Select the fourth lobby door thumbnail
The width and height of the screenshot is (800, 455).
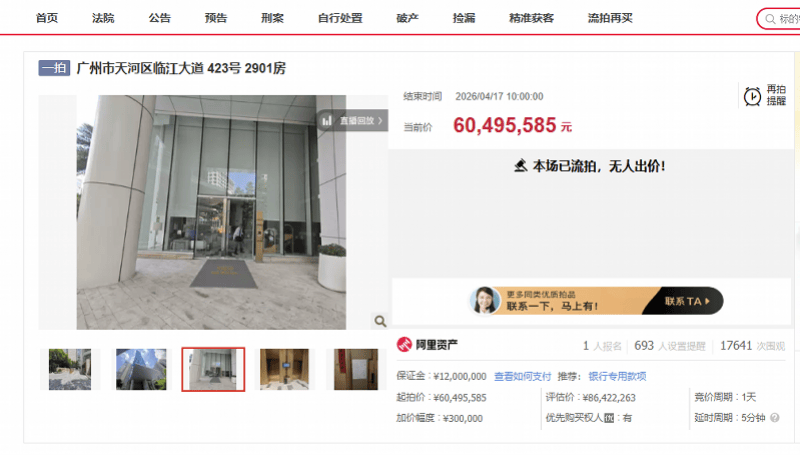(284, 369)
